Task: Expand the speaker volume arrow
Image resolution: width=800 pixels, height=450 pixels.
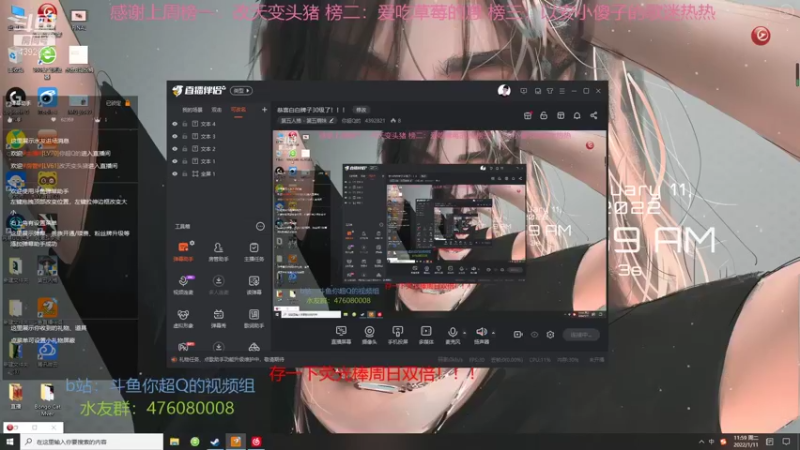Action: coord(493,333)
